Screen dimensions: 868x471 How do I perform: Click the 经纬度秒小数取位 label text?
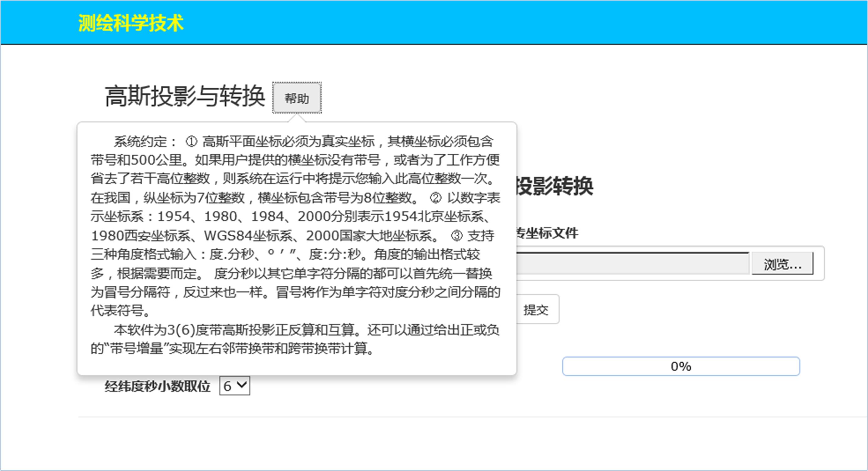157,386
